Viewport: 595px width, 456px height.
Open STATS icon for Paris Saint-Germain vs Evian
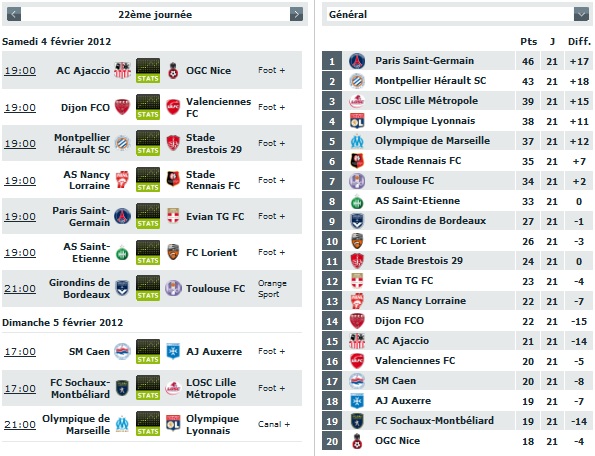tap(148, 216)
